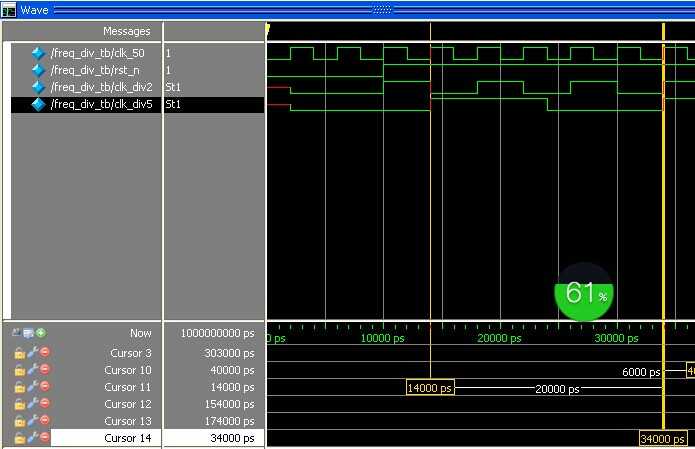Lock Cursor 12 with its padlock icon

click(20, 404)
